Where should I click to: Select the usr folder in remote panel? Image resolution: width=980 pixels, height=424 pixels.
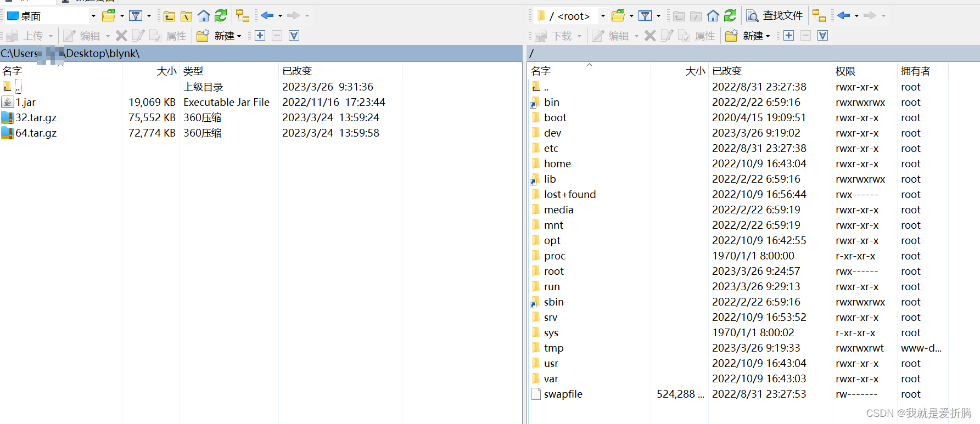click(551, 363)
